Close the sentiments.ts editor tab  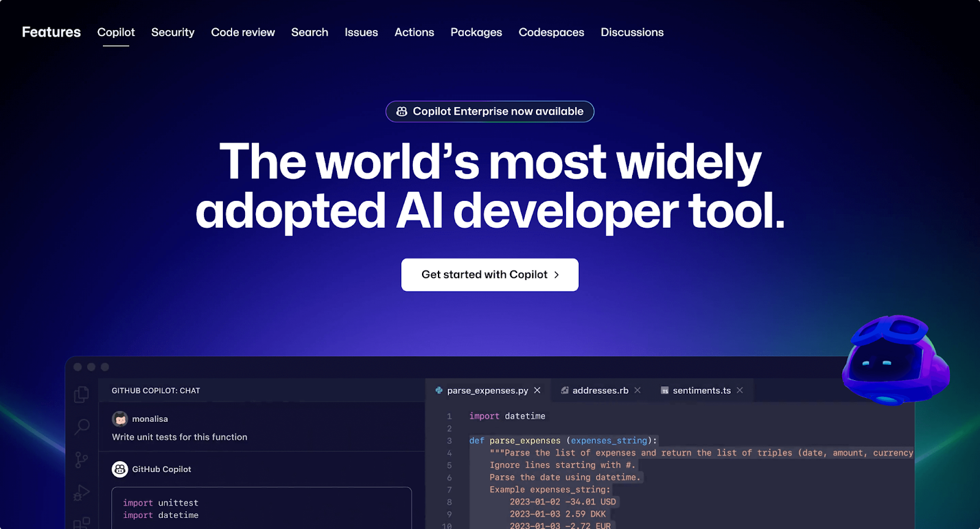(x=740, y=391)
